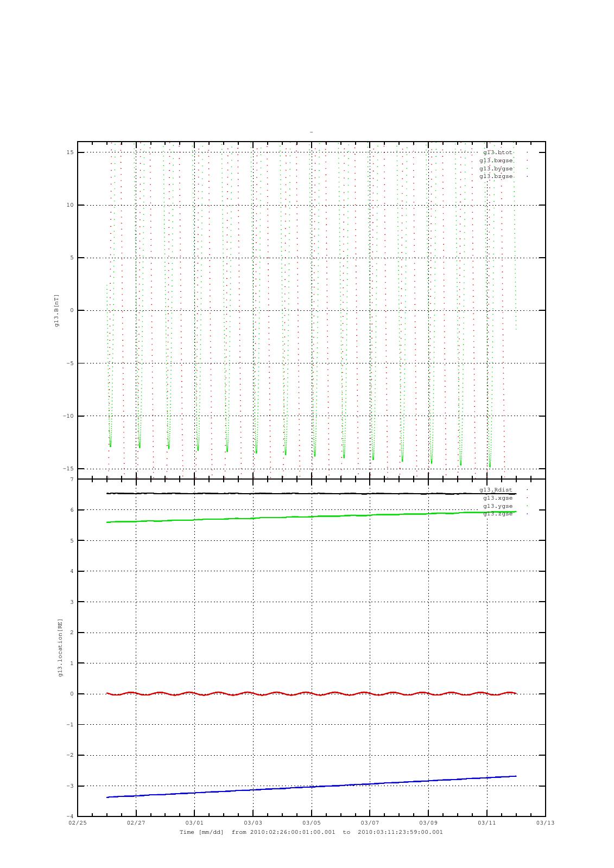
Task: Click the 02/27 date tick label
Action: point(136,822)
